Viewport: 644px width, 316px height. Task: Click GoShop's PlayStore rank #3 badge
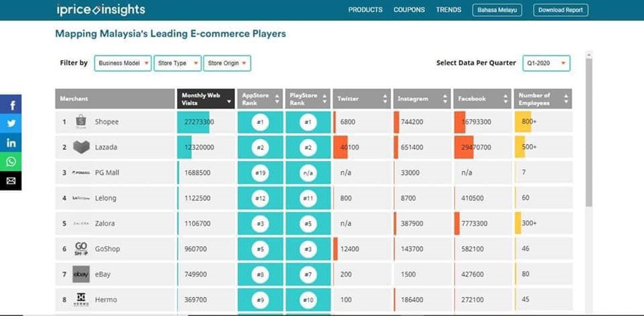308,249
